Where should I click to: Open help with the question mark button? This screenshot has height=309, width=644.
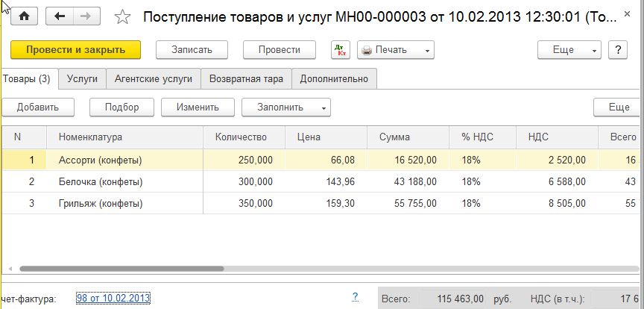[x=616, y=50]
